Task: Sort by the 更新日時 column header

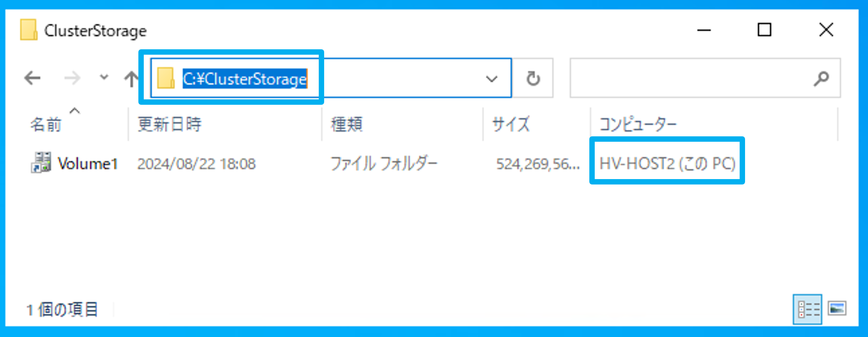Action: [x=170, y=124]
